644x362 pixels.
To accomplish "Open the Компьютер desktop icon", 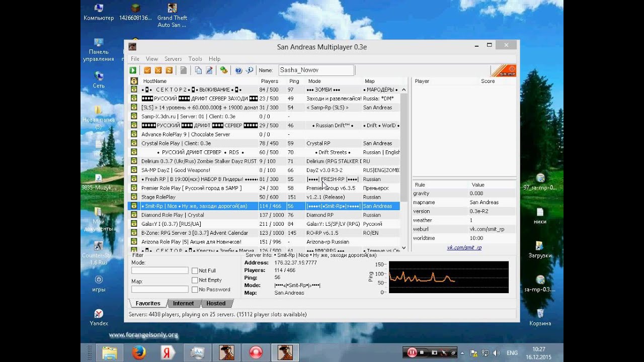I will click(x=99, y=13).
